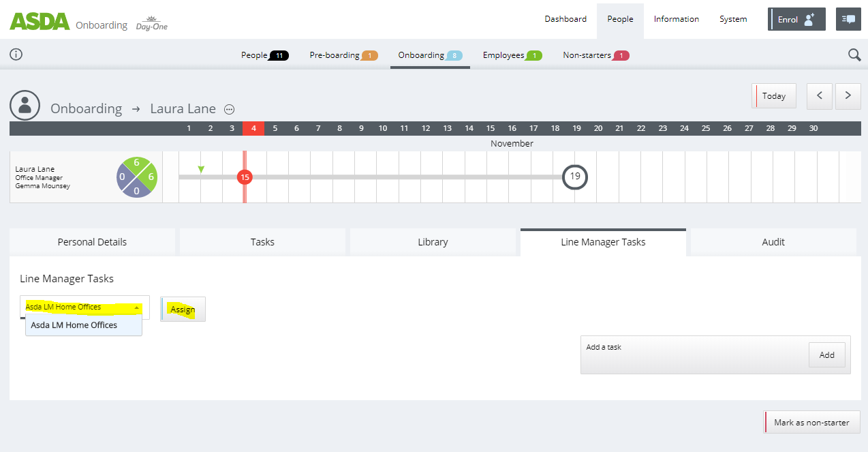Click the Add a task input field
Screen dimensions: 868x452
[692, 355]
